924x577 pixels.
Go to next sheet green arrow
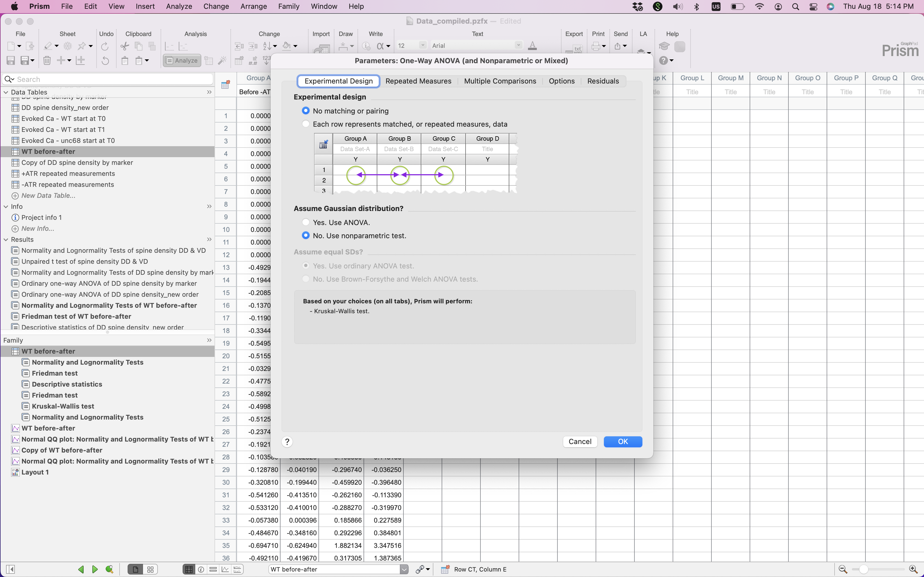(x=95, y=569)
